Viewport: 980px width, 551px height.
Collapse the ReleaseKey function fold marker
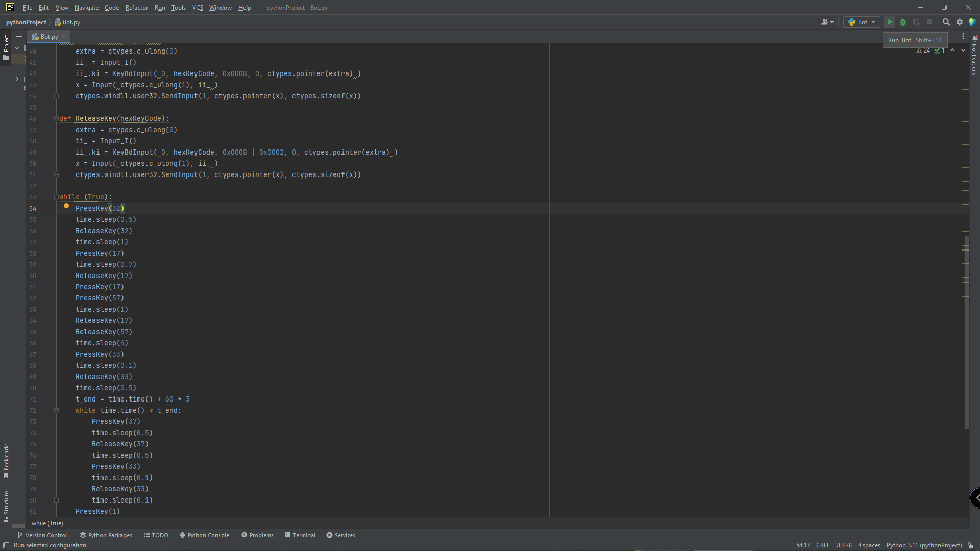(x=56, y=119)
